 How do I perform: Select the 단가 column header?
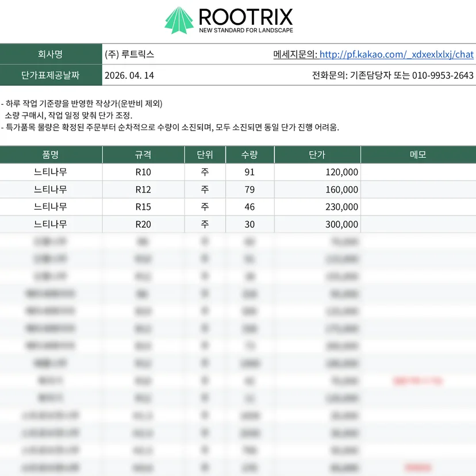point(317,155)
